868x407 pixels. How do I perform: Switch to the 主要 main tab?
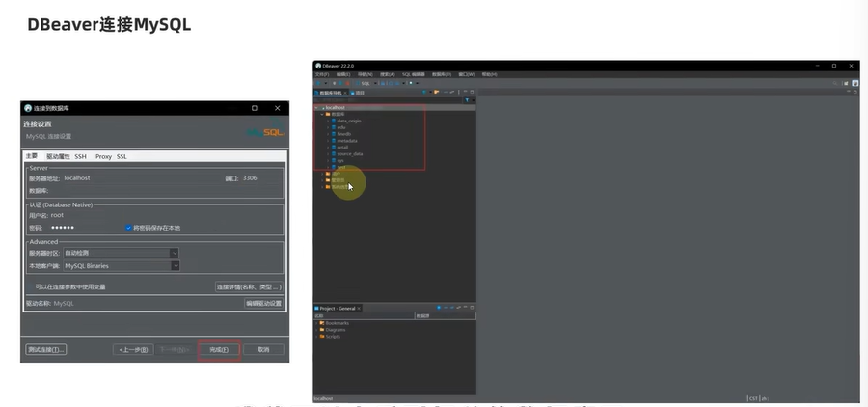tap(32, 156)
